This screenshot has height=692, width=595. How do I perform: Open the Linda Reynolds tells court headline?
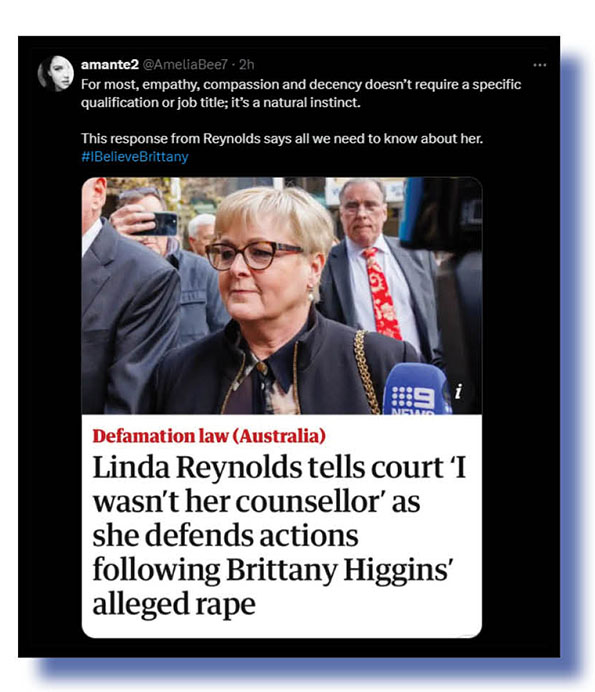click(x=279, y=535)
